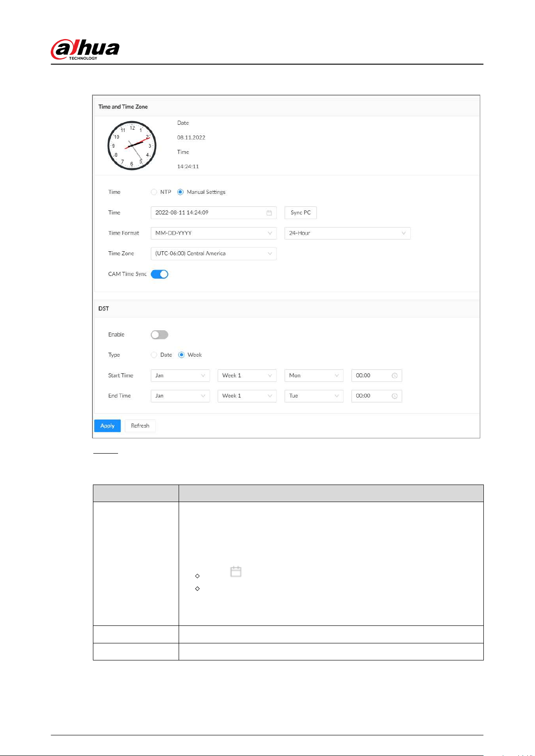Open Start Time Mon day dropdown
The height and width of the screenshot is (756, 535).
314,376
